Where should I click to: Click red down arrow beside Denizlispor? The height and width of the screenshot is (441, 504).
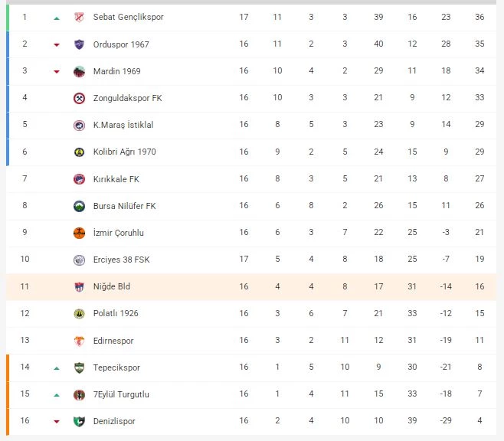tap(57, 421)
